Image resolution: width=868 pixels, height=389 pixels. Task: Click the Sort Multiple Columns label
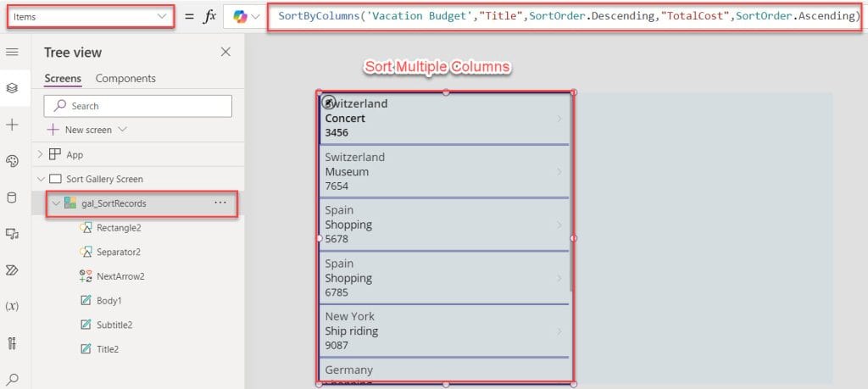(x=437, y=67)
